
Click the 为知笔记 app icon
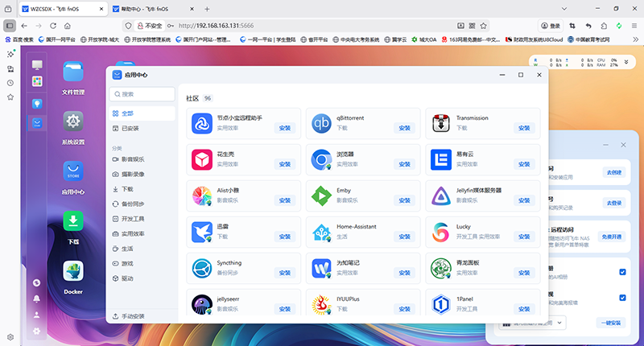click(x=321, y=269)
